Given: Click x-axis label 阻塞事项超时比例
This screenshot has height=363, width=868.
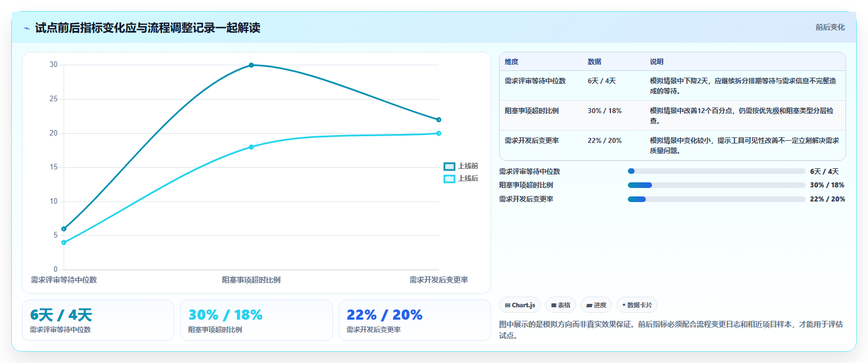Looking at the screenshot, I should click(251, 280).
